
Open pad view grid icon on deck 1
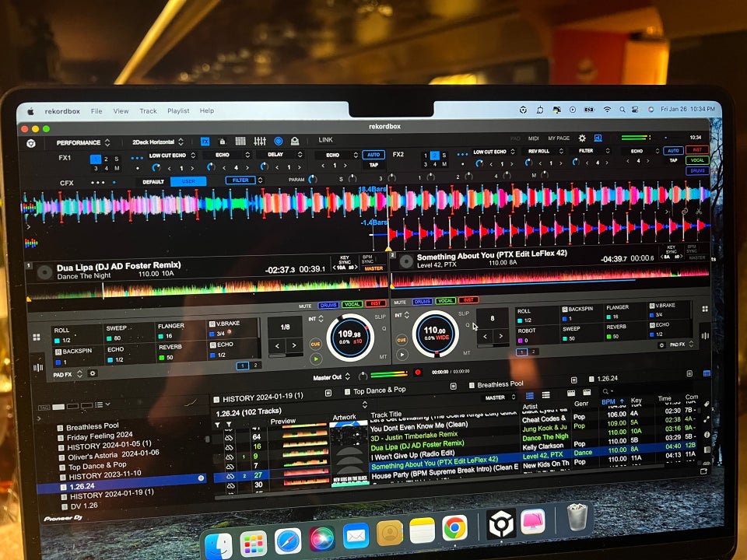(37, 337)
